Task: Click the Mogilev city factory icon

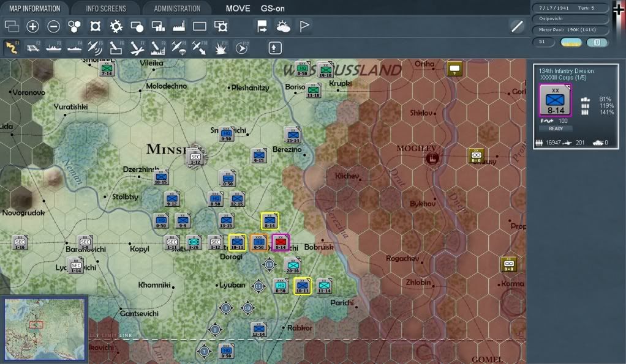Action: [x=432, y=158]
